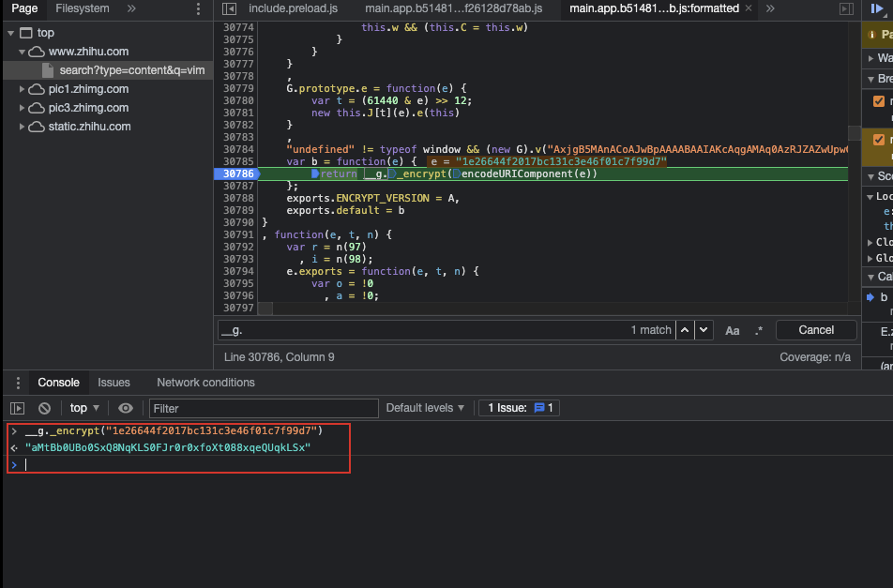The width and height of the screenshot is (893, 588).
Task: Click the __g._encrypt console command entry
Action: (174, 430)
